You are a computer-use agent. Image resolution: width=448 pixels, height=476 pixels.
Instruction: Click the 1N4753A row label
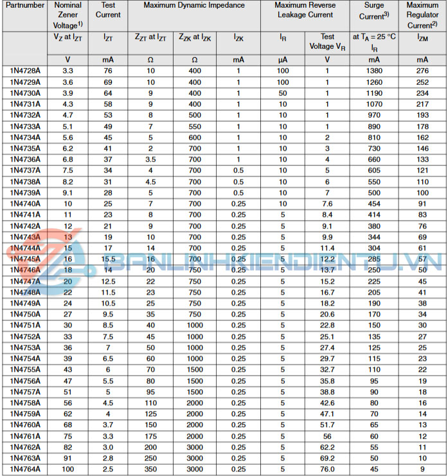[x=25, y=347]
